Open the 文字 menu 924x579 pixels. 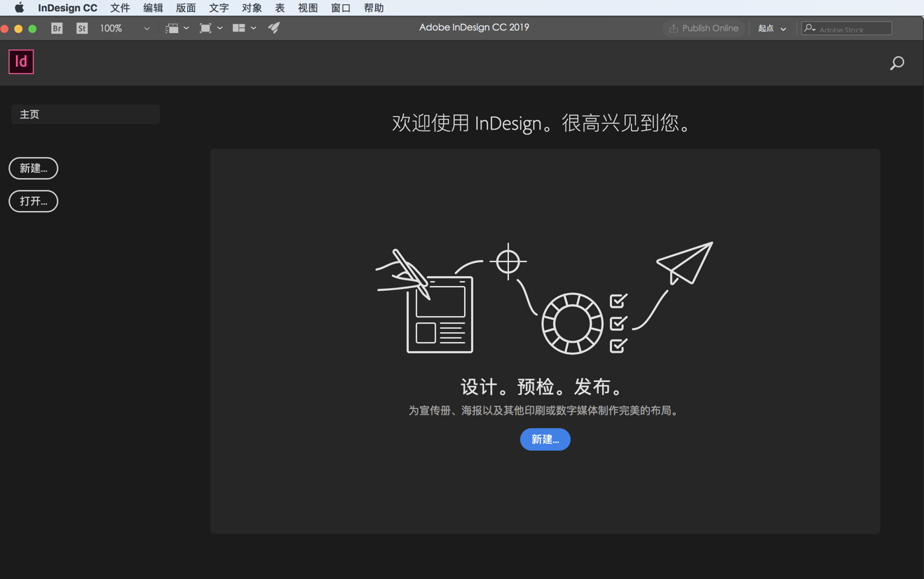[219, 8]
